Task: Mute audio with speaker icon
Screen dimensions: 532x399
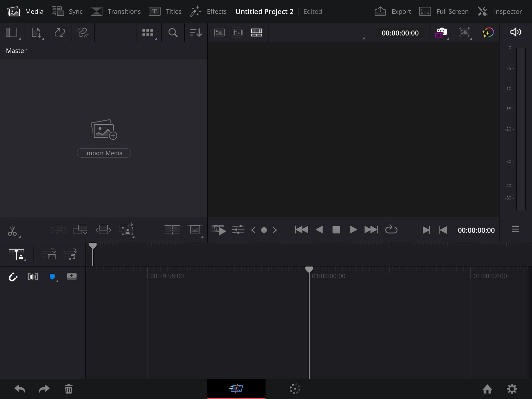Action: [x=515, y=32]
